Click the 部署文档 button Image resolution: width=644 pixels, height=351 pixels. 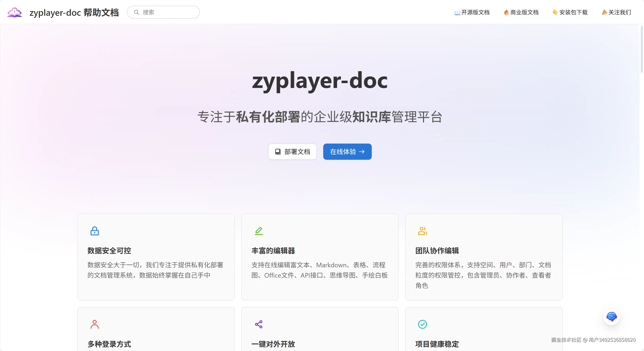292,152
